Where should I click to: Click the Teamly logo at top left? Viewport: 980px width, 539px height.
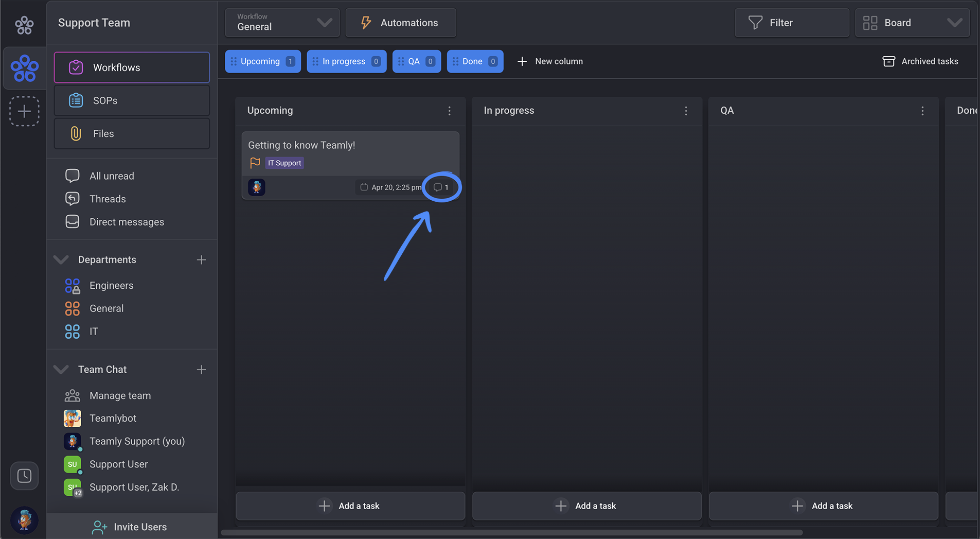tap(24, 24)
